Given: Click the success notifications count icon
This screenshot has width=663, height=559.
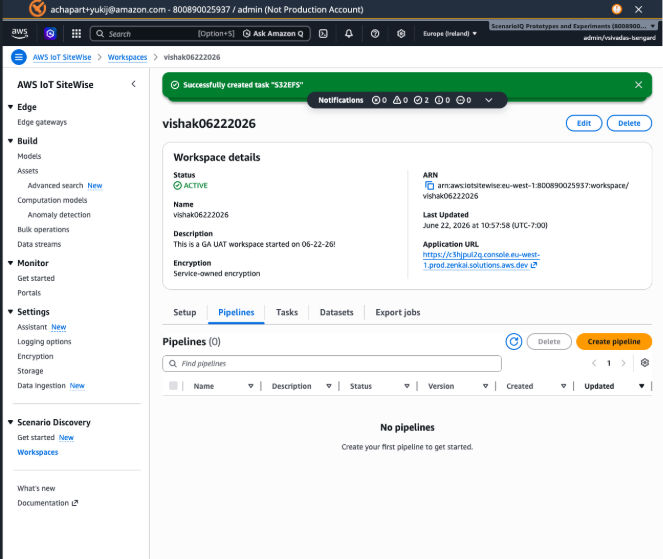Looking at the screenshot, I should (418, 100).
